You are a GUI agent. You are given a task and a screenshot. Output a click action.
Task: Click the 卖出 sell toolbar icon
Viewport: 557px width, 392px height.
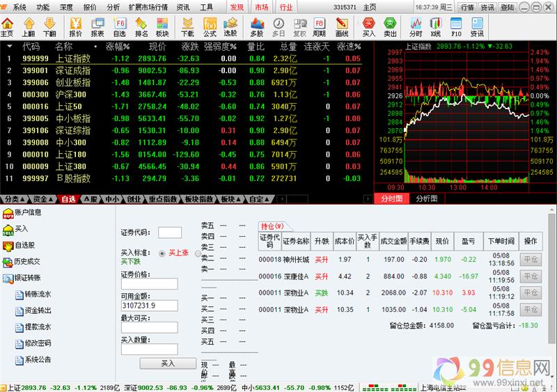click(391, 26)
